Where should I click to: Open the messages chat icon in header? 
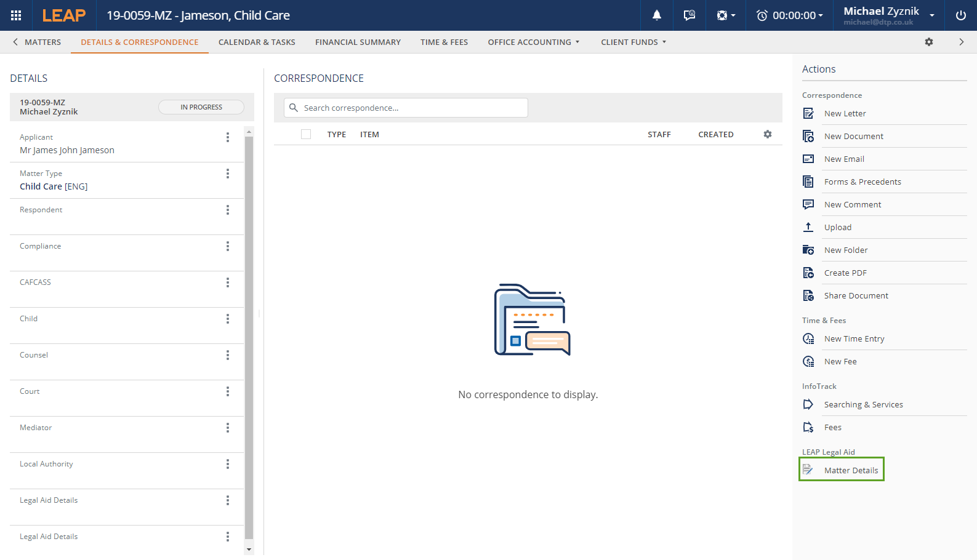(x=689, y=15)
